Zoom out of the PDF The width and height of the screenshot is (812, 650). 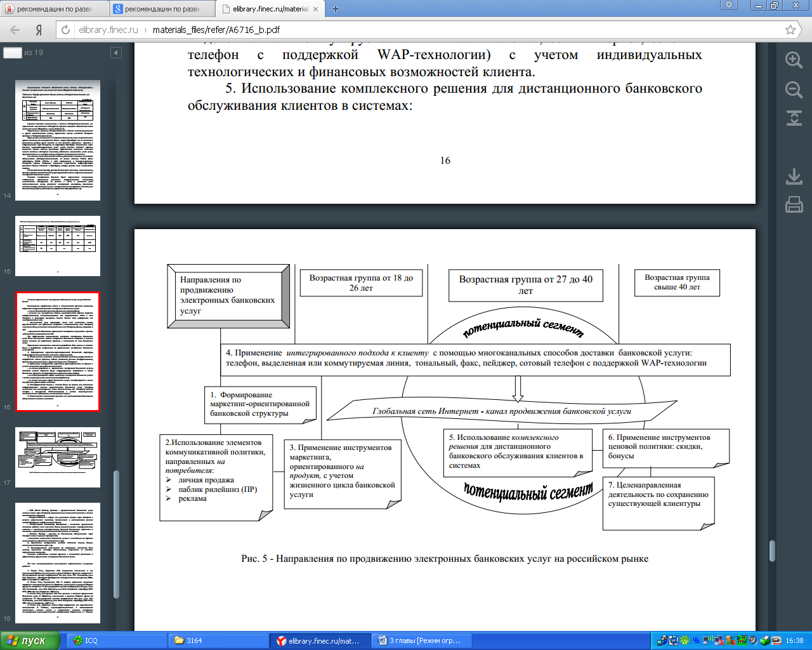pos(794,90)
